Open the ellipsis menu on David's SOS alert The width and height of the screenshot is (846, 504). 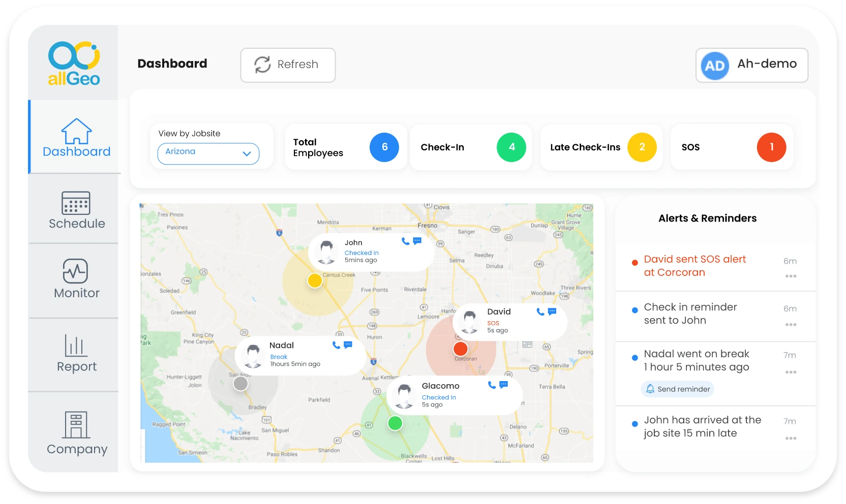click(791, 276)
